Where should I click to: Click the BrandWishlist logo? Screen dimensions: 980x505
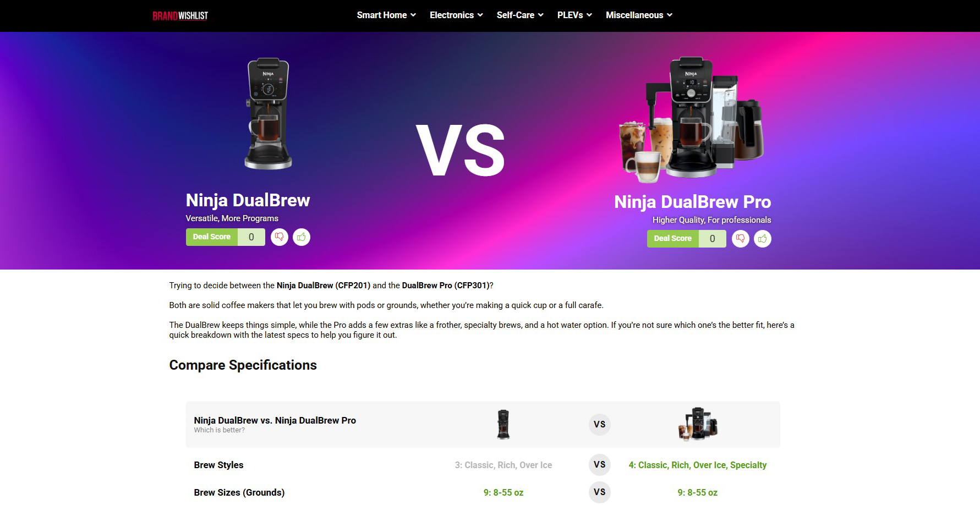click(x=180, y=15)
